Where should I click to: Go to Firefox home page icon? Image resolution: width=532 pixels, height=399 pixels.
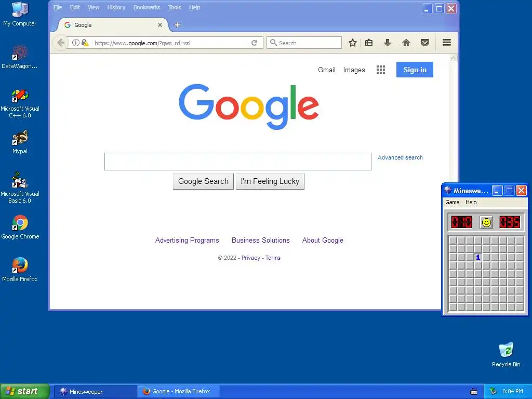coord(406,43)
